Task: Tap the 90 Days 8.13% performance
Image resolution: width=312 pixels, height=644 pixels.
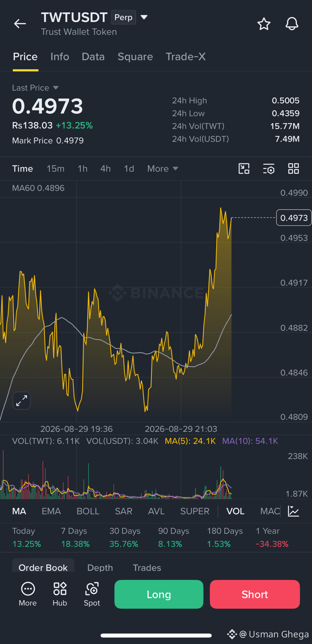Action: (173, 538)
